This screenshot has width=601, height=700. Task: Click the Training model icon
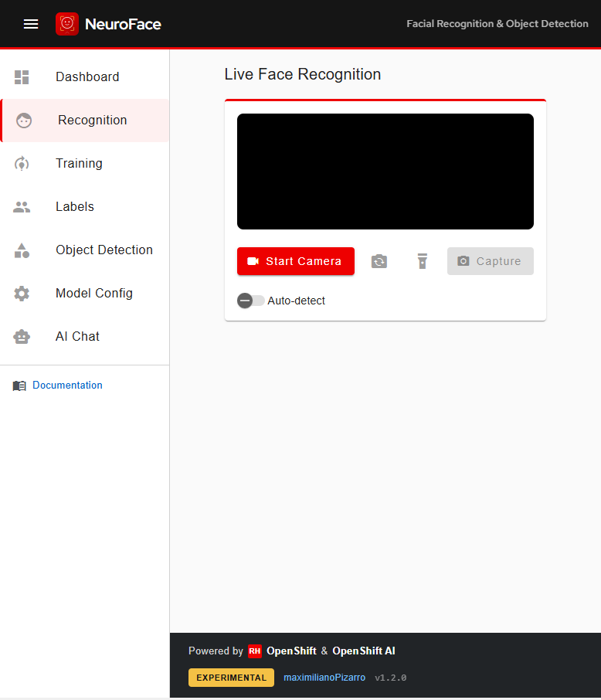coord(22,164)
